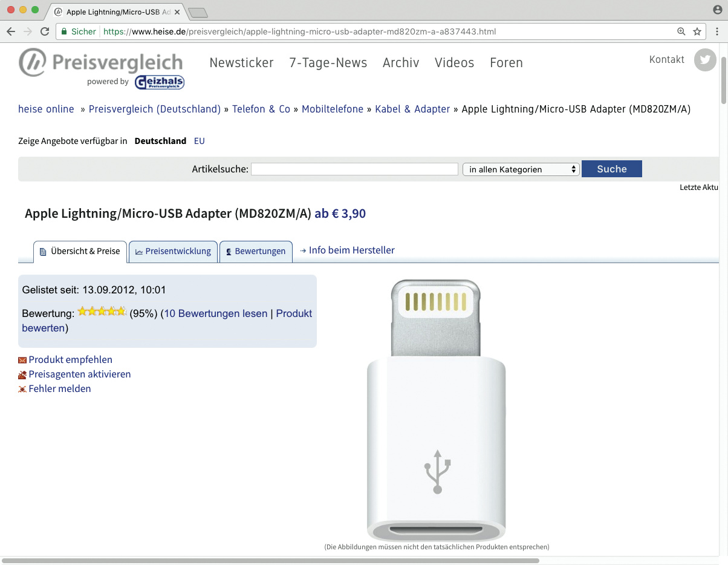This screenshot has width=728, height=565.
Task: Click the product title 'Apple Lightning/Micro-USB Adapter (MD820ZM/A)'
Action: point(168,214)
